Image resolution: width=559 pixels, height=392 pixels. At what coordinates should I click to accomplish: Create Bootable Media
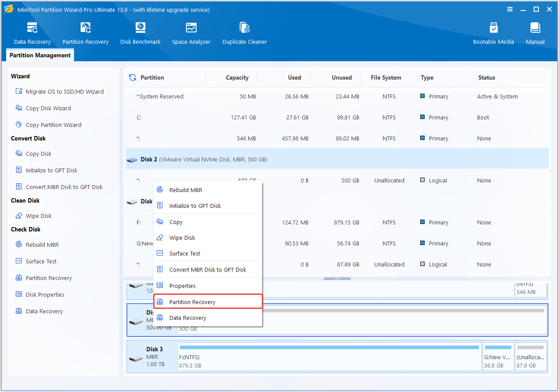pyautogui.click(x=493, y=33)
